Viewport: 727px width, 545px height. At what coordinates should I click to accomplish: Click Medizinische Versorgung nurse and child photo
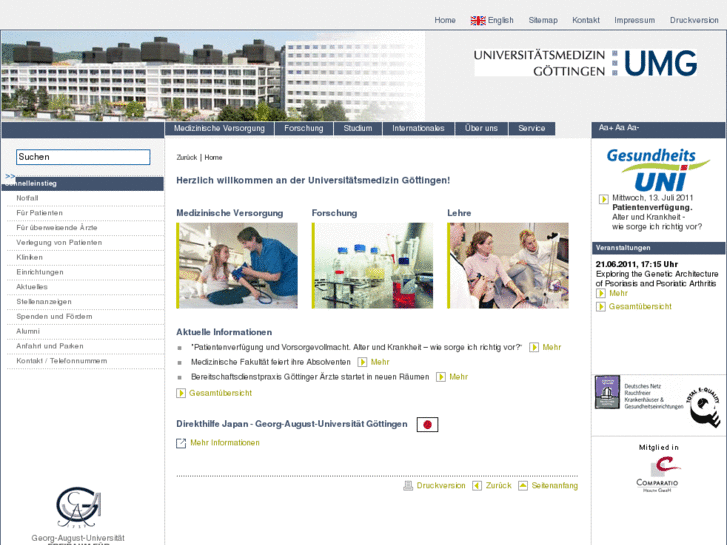[x=237, y=266]
